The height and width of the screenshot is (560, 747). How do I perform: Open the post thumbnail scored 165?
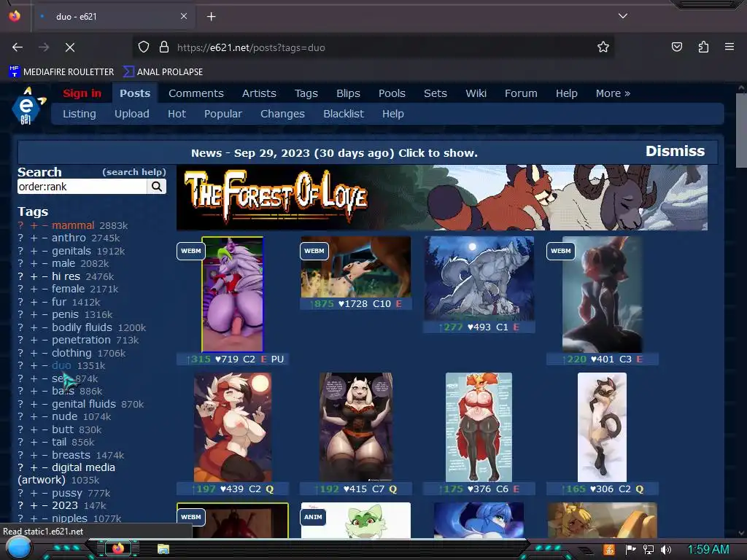point(602,427)
